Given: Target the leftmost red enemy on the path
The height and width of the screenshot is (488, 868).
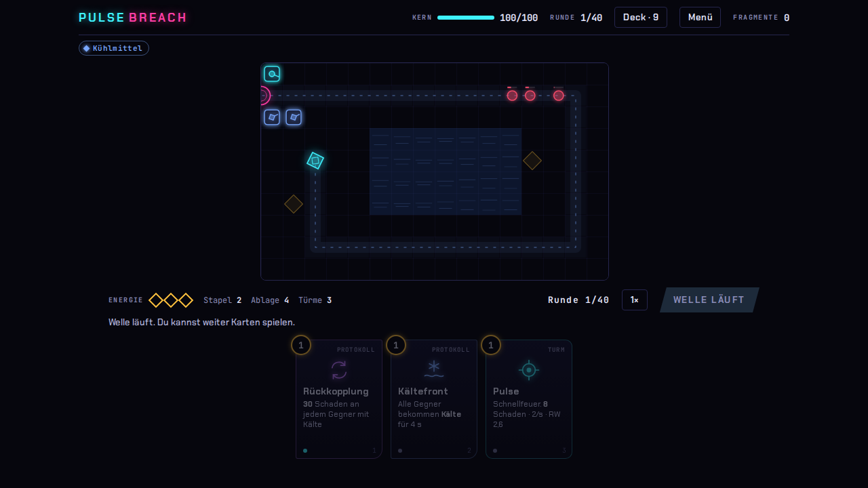Looking at the screenshot, I should (512, 96).
